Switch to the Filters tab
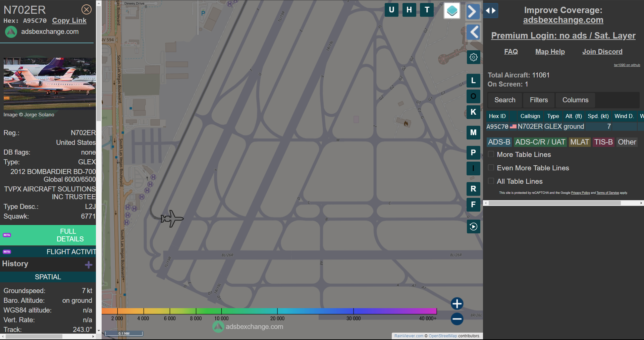This screenshot has height=340, width=644. click(539, 100)
